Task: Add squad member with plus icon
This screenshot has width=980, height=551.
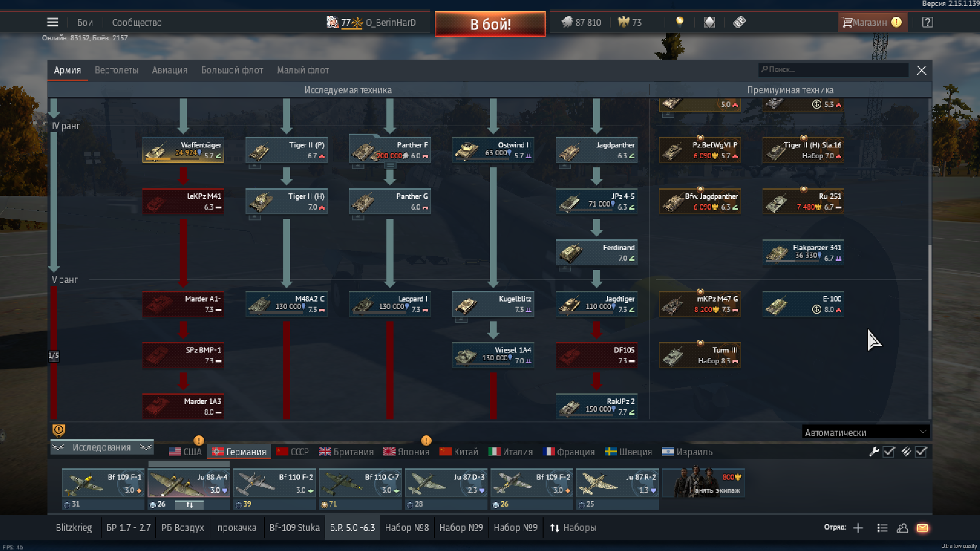Action: 858,528
